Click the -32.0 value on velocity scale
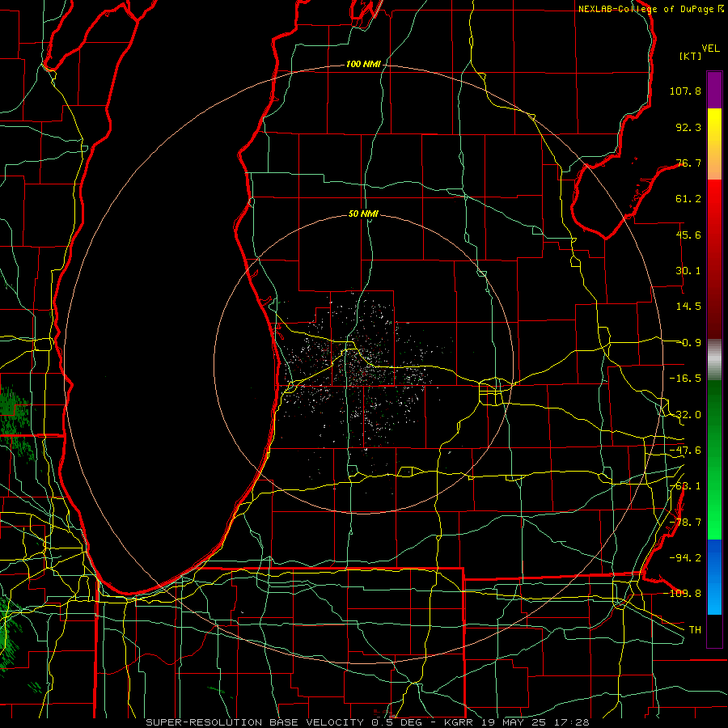The image size is (728, 728). pyautogui.click(x=685, y=415)
